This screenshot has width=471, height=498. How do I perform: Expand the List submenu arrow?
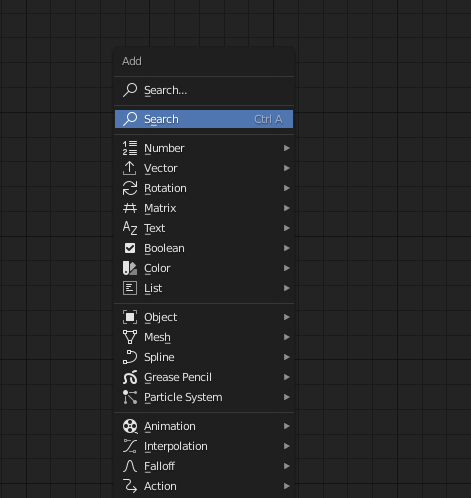[286, 288]
